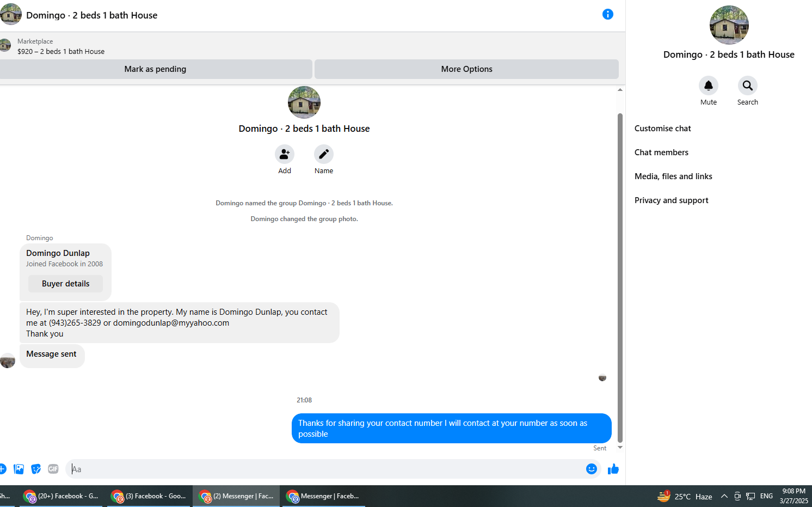The image size is (812, 507).
Task: Open Media, files and links section
Action: click(x=673, y=176)
